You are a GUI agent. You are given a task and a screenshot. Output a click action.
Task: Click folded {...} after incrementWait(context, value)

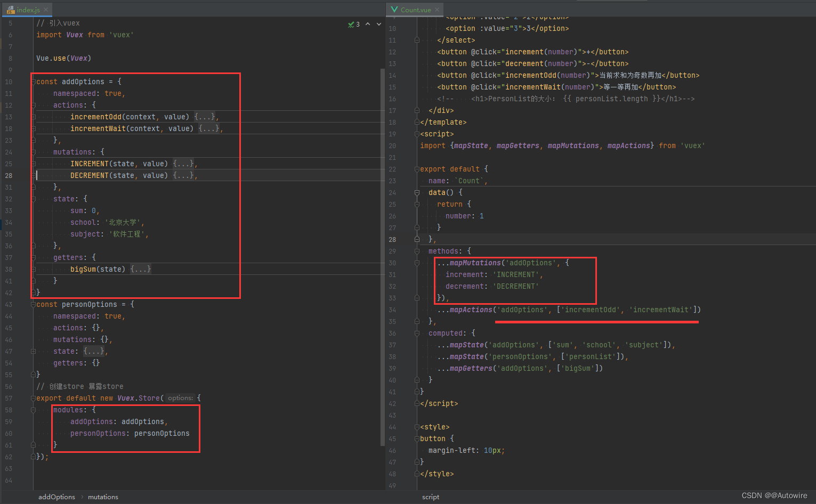tap(209, 128)
